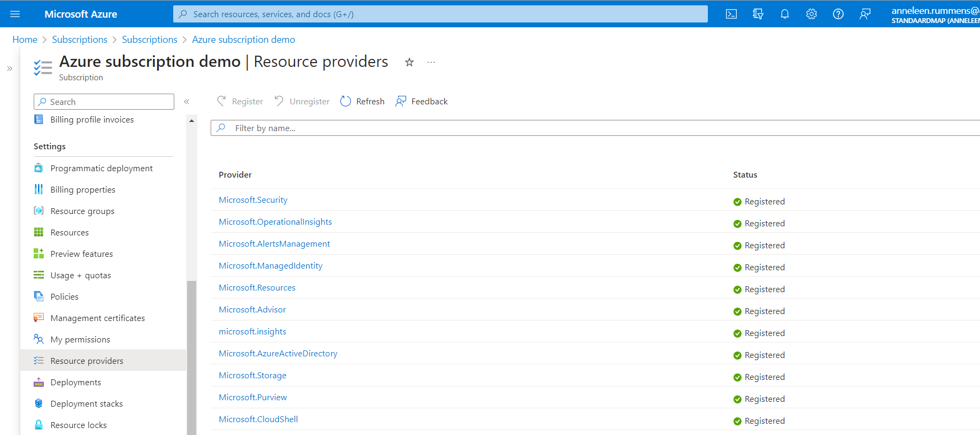
Task: Open the Help question mark icon
Action: click(x=838, y=14)
